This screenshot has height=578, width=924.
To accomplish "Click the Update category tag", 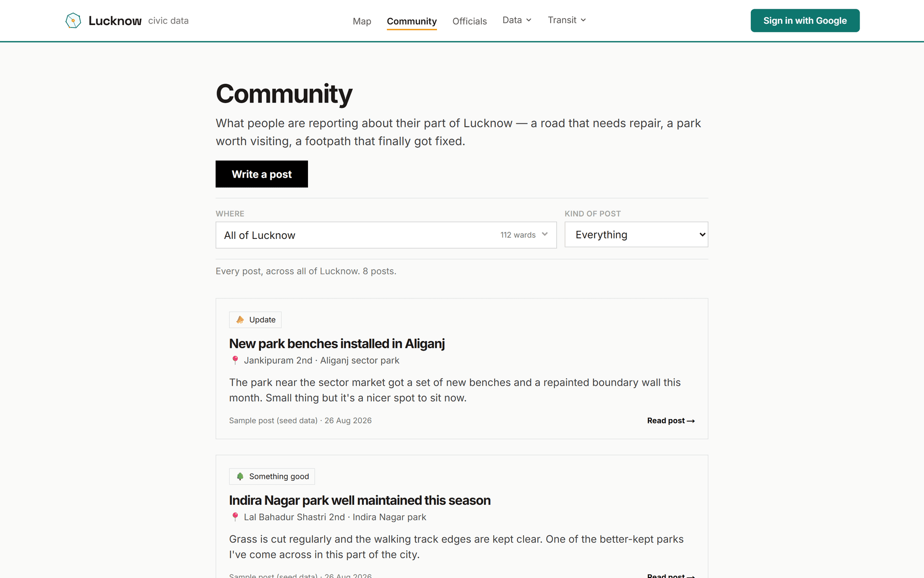I will pyautogui.click(x=255, y=320).
